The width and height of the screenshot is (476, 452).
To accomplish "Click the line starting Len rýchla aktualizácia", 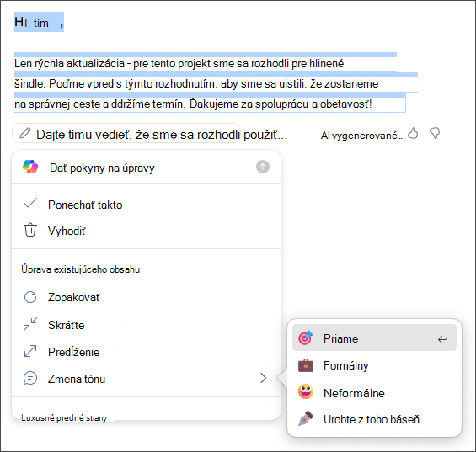I will coord(179,63).
